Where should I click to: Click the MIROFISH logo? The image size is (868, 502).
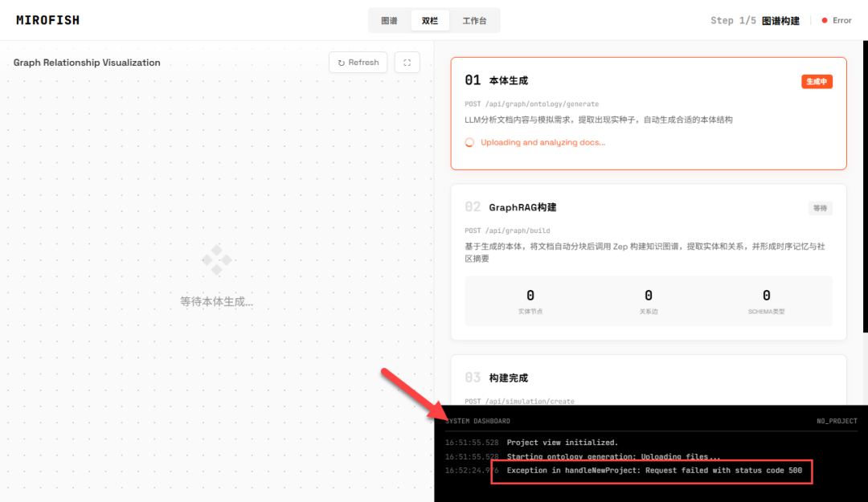pos(47,20)
